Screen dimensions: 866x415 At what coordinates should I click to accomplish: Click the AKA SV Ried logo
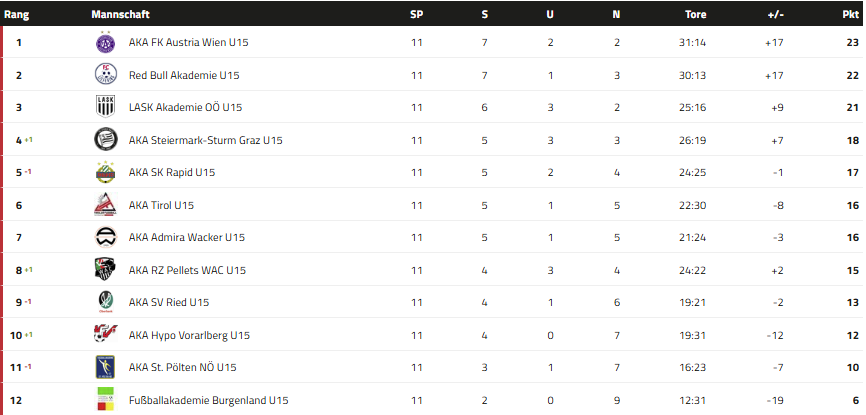[x=105, y=302]
